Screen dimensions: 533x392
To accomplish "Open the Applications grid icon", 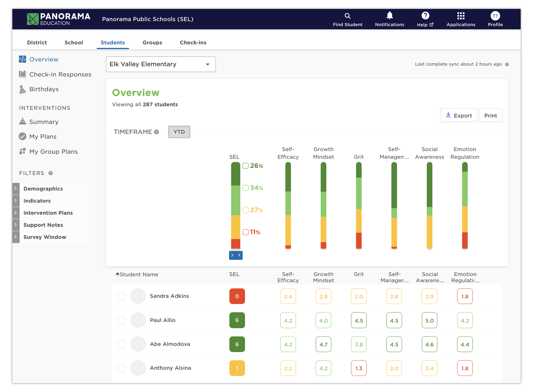I will pos(461,16).
